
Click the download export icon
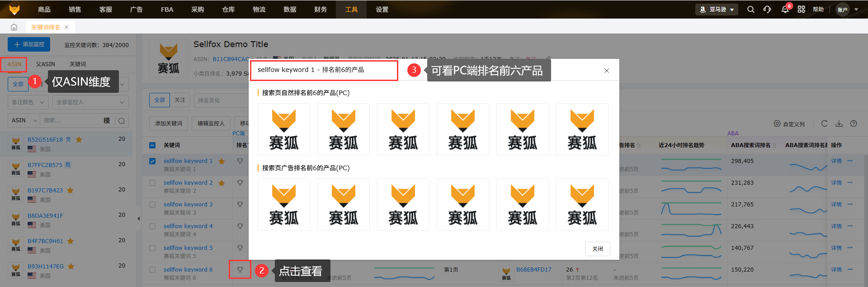839,124
